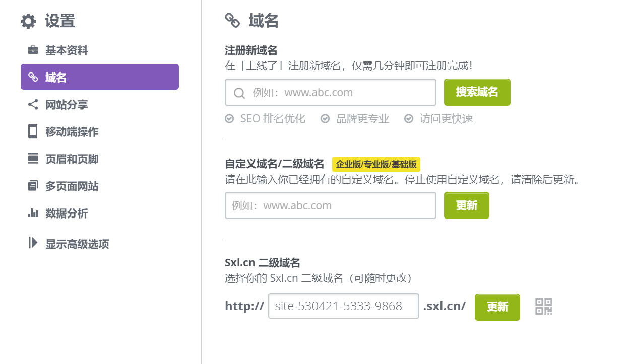Click 更新 next to the custom domain field
Image resolution: width=630 pixels, height=364 pixels.
(x=466, y=205)
